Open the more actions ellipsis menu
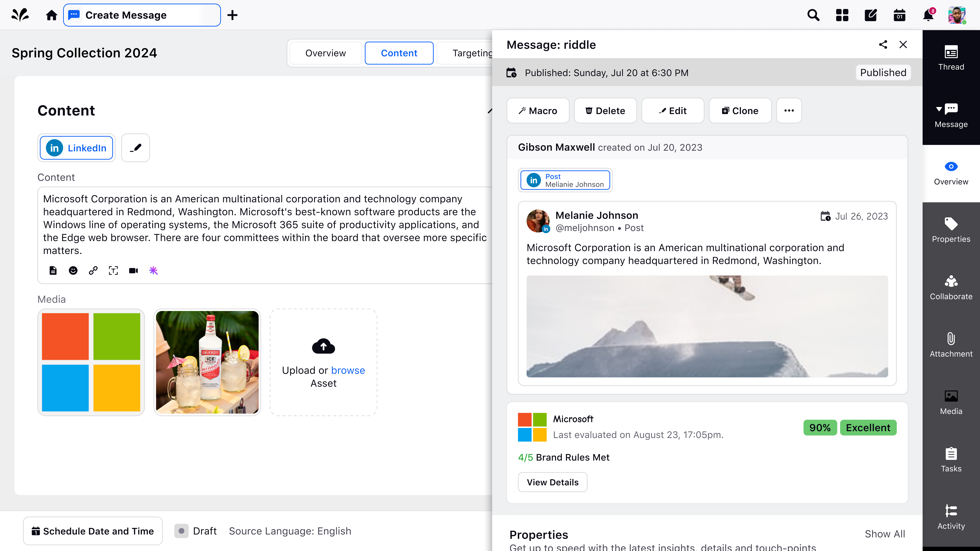This screenshot has width=980, height=551. [789, 111]
